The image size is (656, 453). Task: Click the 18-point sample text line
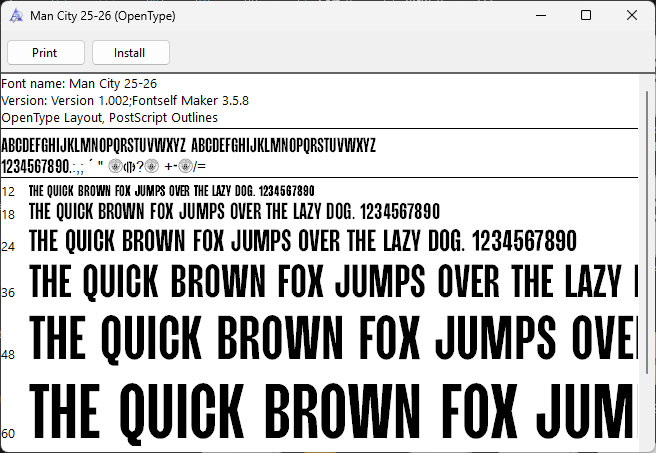coord(234,212)
